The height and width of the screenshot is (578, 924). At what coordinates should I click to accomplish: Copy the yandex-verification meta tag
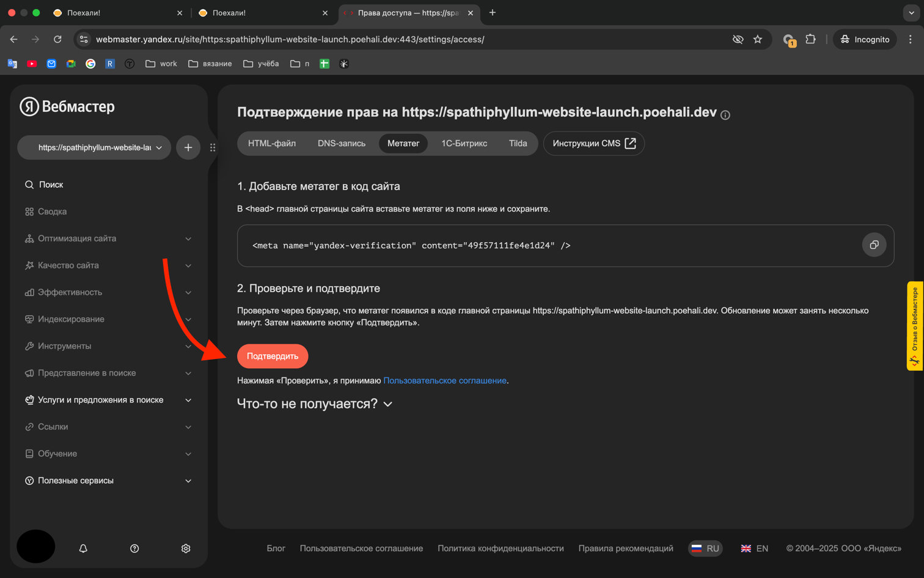pyautogui.click(x=874, y=245)
